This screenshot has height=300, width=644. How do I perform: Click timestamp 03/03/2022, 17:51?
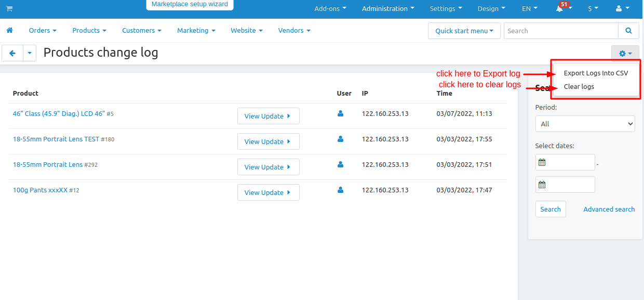click(x=464, y=164)
